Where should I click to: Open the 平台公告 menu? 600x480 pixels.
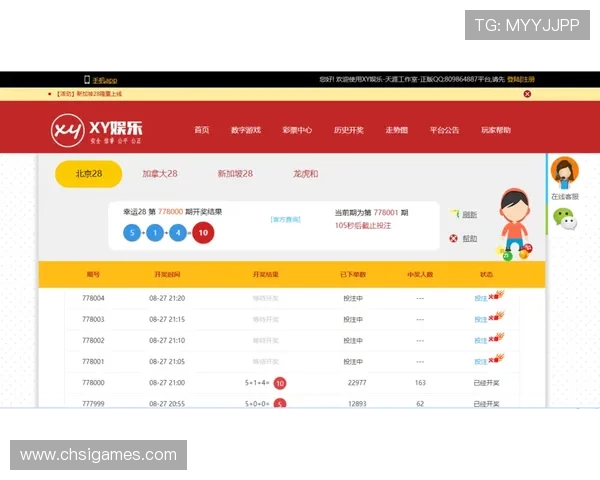444,130
